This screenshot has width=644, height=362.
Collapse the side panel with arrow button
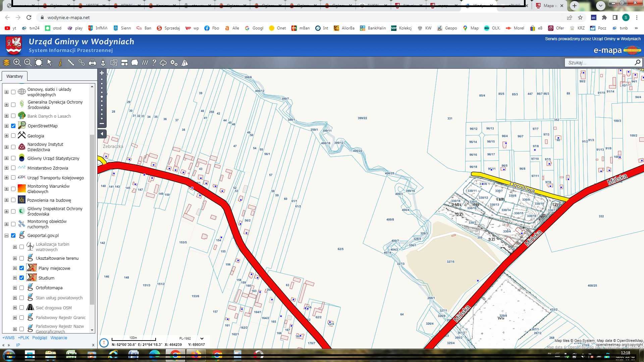pos(102,134)
